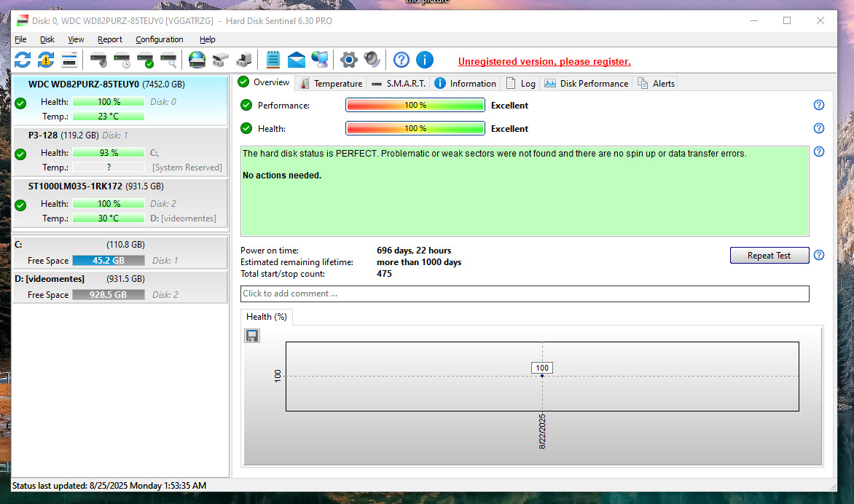The width and height of the screenshot is (854, 504).
Task: Click the globe on disk toolbar icon
Action: pyautogui.click(x=197, y=60)
